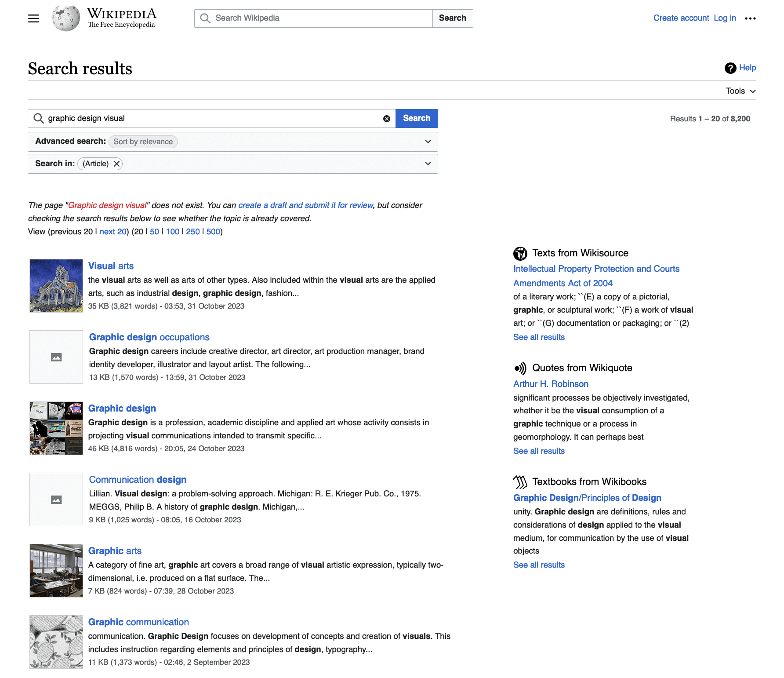Open Graphic Design/Principles of Design textbook

pos(587,498)
